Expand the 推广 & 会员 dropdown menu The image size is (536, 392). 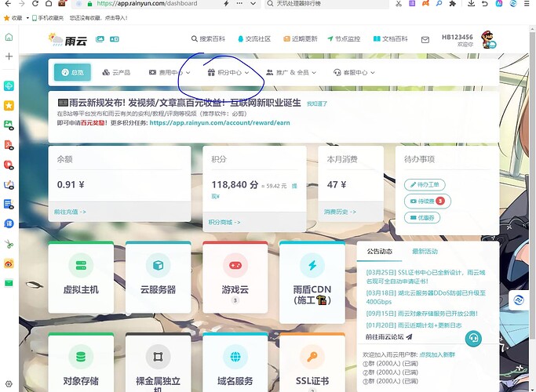point(291,72)
